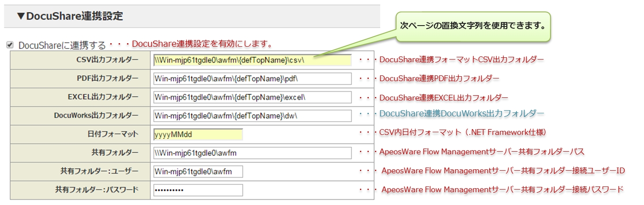Image resolution: width=644 pixels, height=205 pixels.
Task: Click the CSV出力フォルダー path input field
Action: tap(252, 60)
